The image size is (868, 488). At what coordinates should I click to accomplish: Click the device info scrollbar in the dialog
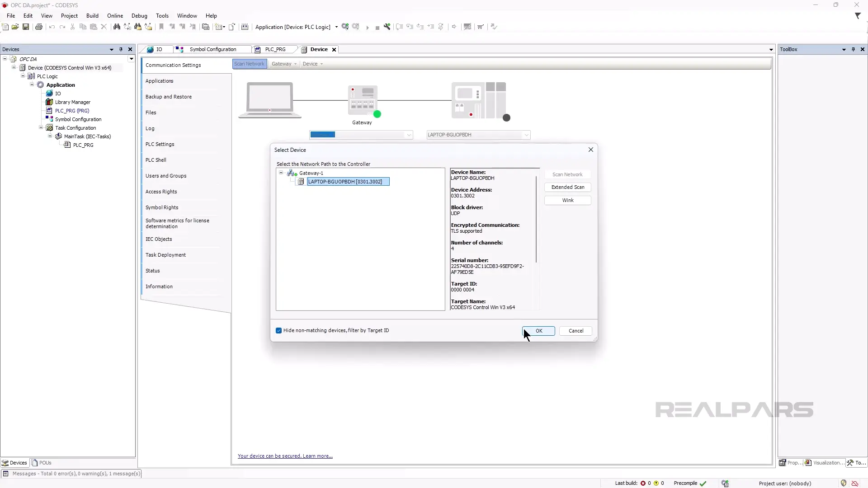coord(537,219)
